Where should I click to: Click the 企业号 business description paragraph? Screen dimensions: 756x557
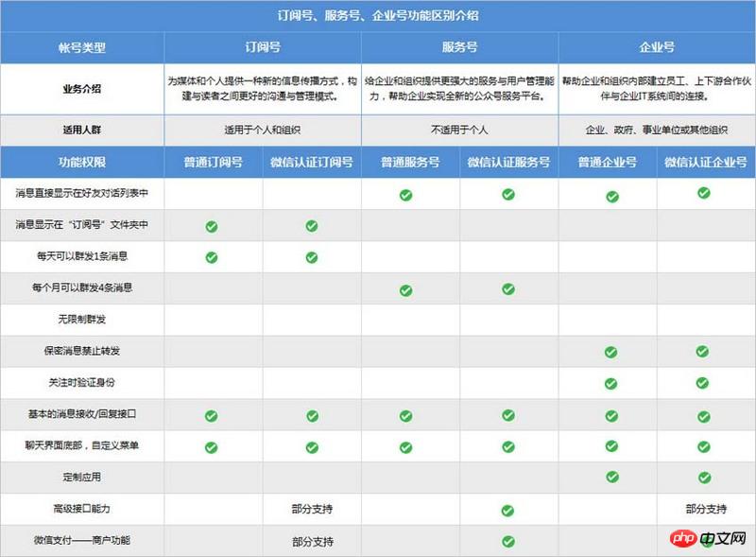click(x=657, y=89)
